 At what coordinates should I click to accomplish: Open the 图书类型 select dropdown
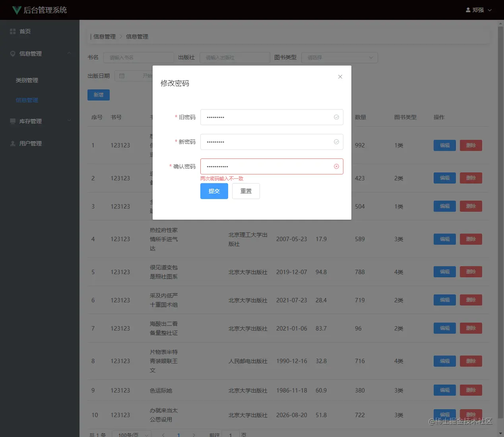pyautogui.click(x=339, y=58)
